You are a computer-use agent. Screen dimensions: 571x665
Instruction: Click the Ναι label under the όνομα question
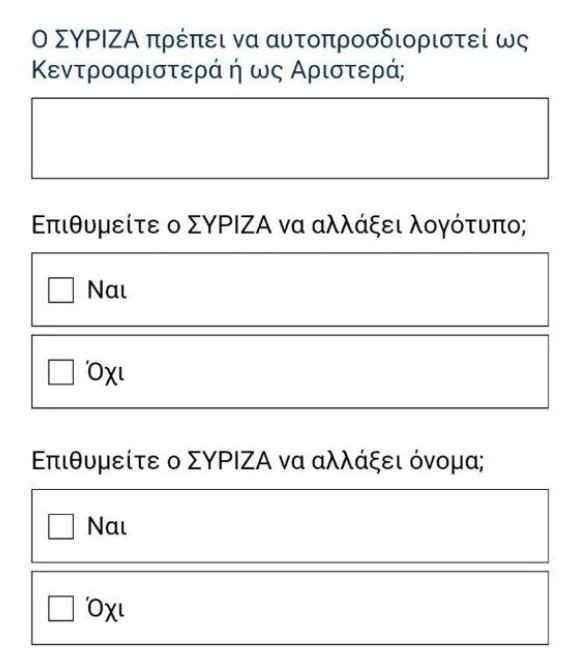(106, 527)
